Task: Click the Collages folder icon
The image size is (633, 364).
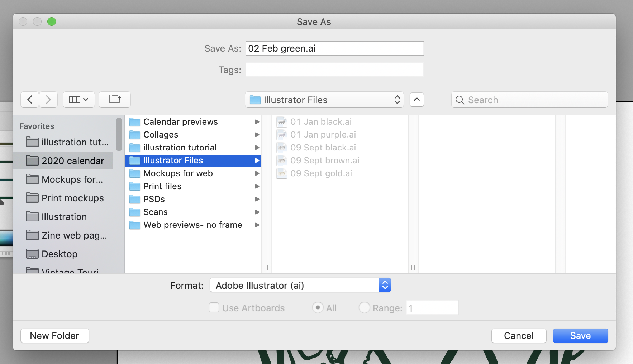Action: click(x=135, y=135)
